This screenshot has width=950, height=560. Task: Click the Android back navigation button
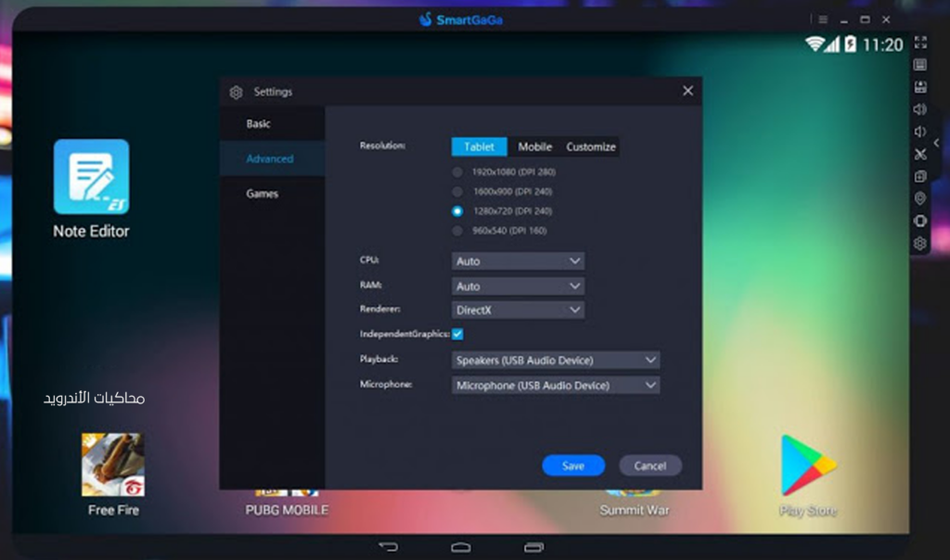coord(389,547)
